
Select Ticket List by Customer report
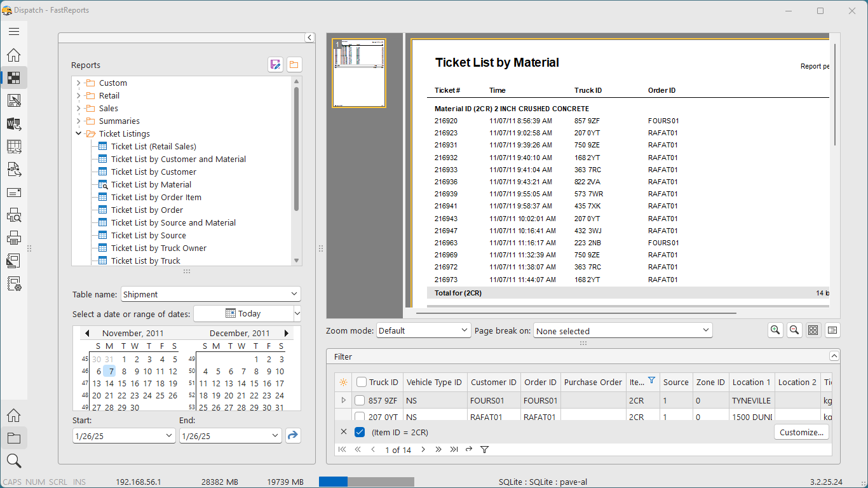(x=153, y=172)
